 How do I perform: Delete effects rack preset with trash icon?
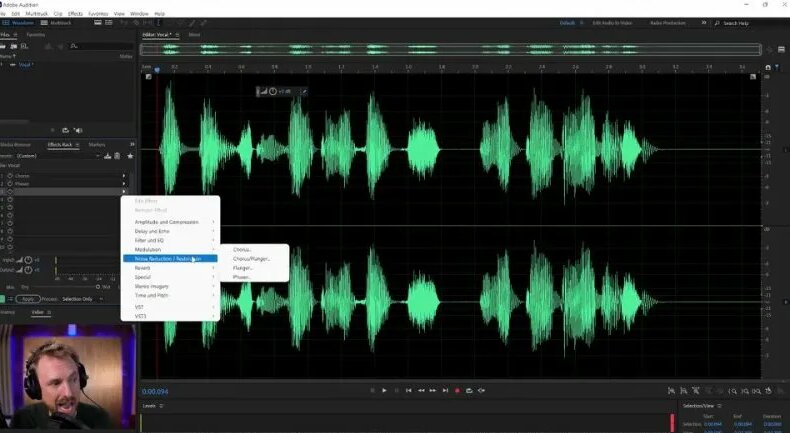click(x=117, y=156)
